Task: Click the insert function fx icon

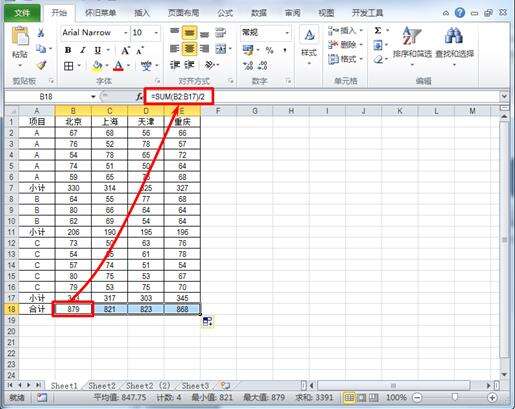Action: (139, 97)
